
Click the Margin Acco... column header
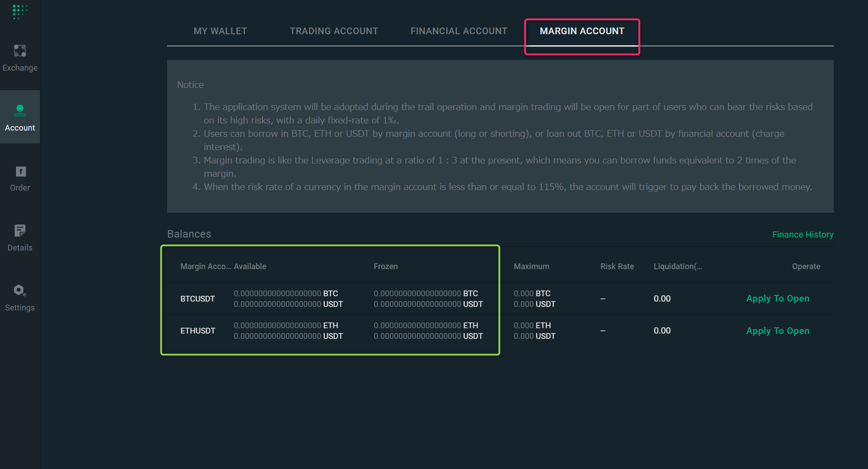pos(206,266)
